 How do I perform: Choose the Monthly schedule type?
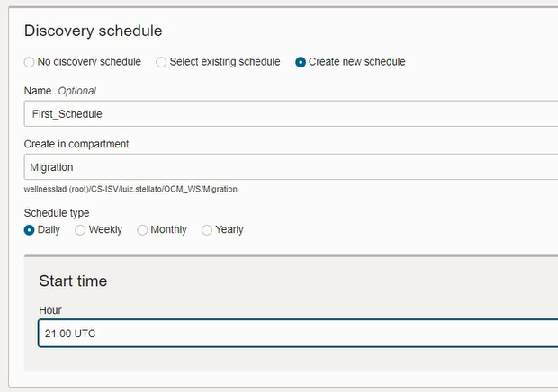click(142, 229)
